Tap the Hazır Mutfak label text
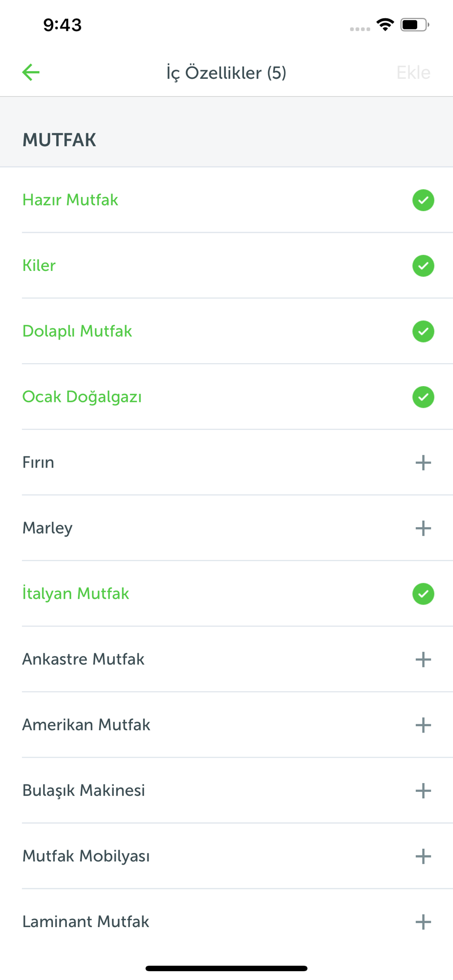 [x=70, y=200]
